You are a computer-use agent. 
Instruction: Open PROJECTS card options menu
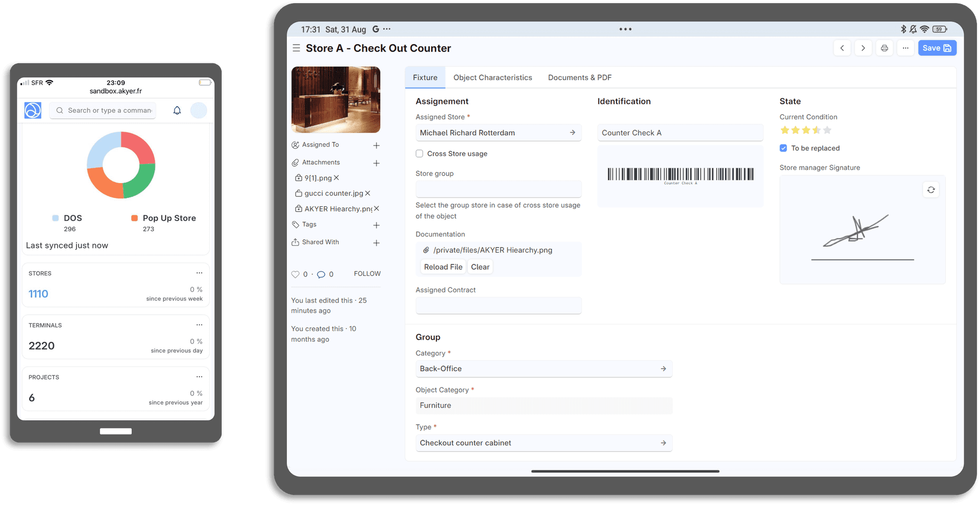point(199,377)
